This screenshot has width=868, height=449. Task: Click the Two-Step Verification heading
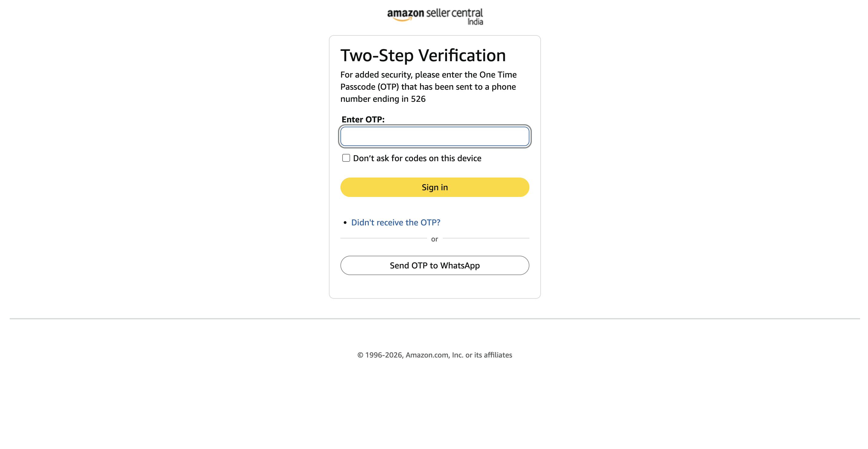[x=423, y=56]
